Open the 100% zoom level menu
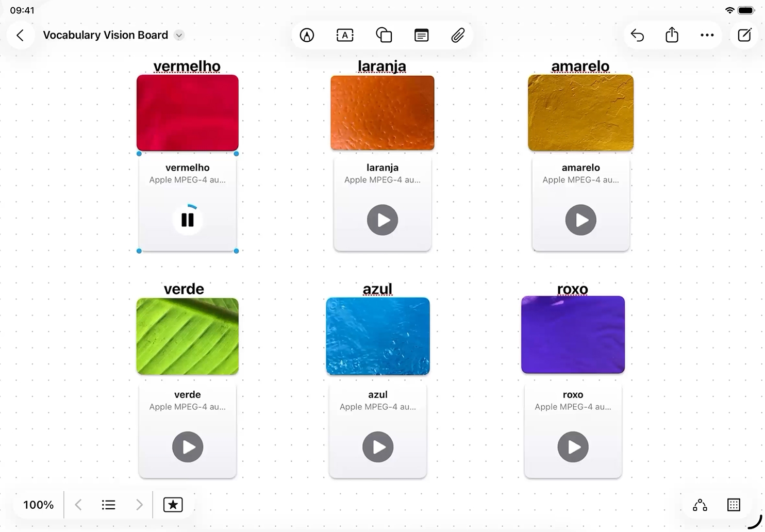This screenshot has width=765, height=532. pyautogui.click(x=38, y=505)
